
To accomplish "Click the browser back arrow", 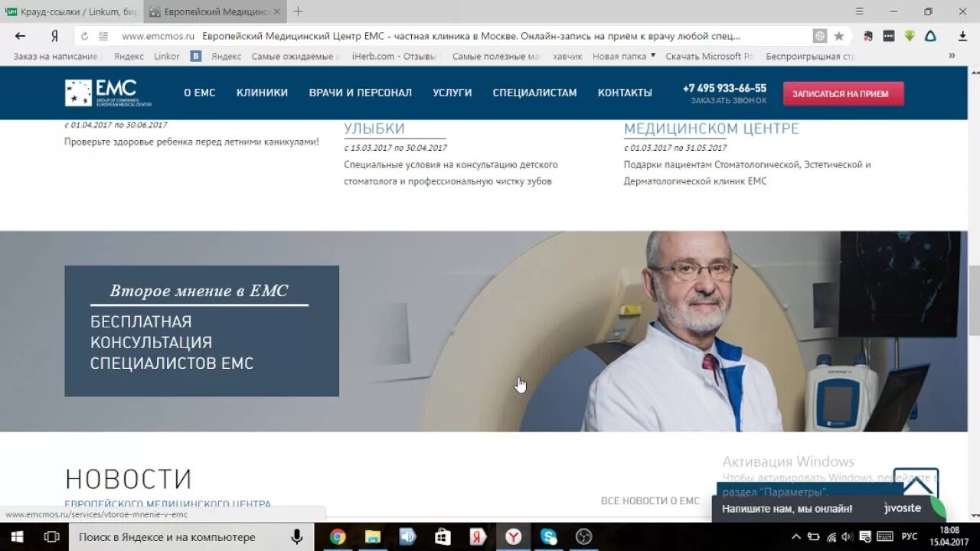I will (x=21, y=36).
